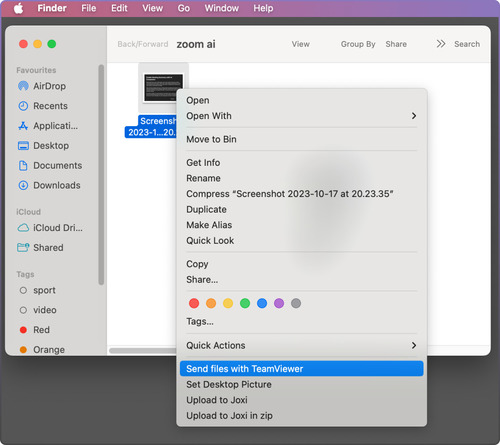
Task: Open the Edit menu
Action: [119, 8]
